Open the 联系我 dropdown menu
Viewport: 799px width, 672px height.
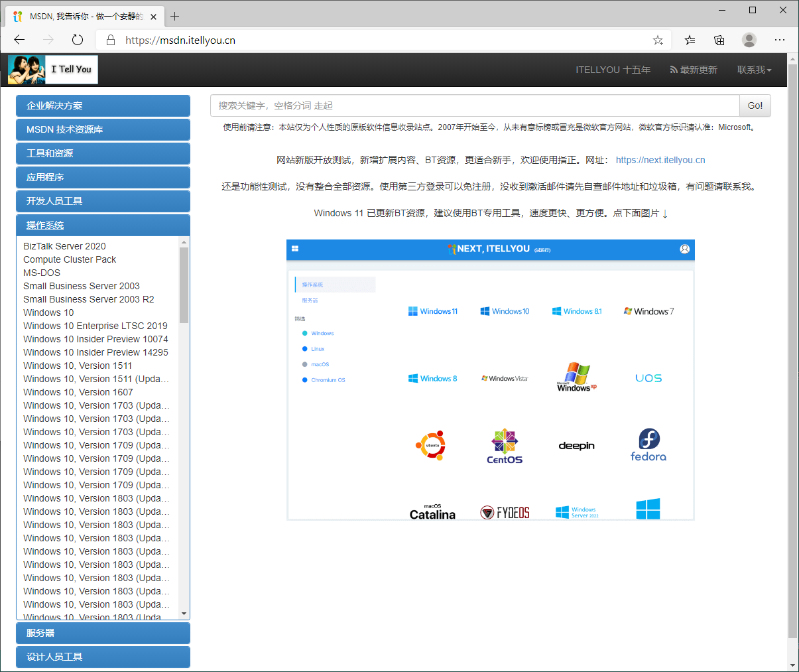754,70
